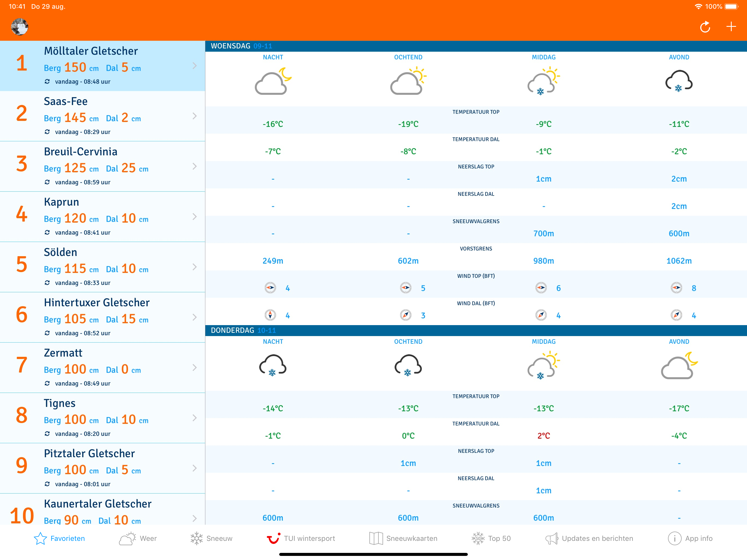Expand Kaprun row chevron

pos(194,217)
